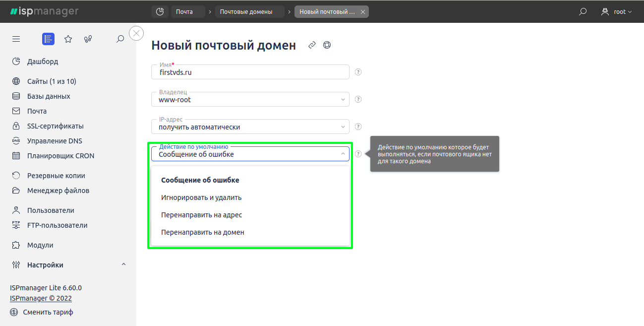Click the Имя field containing firstvds.ru
Viewport: 644px width, 326px height.
point(250,72)
